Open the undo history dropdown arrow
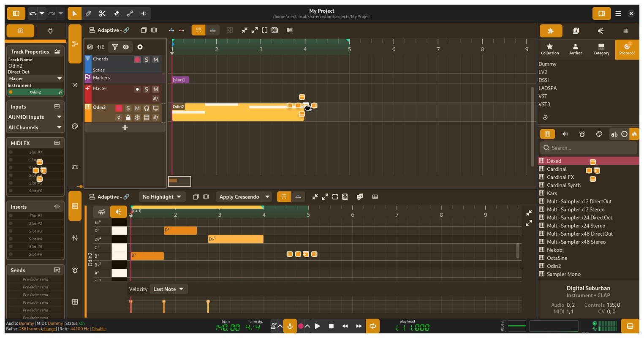Image resolution: width=644 pixels, height=338 pixels. coord(42,14)
